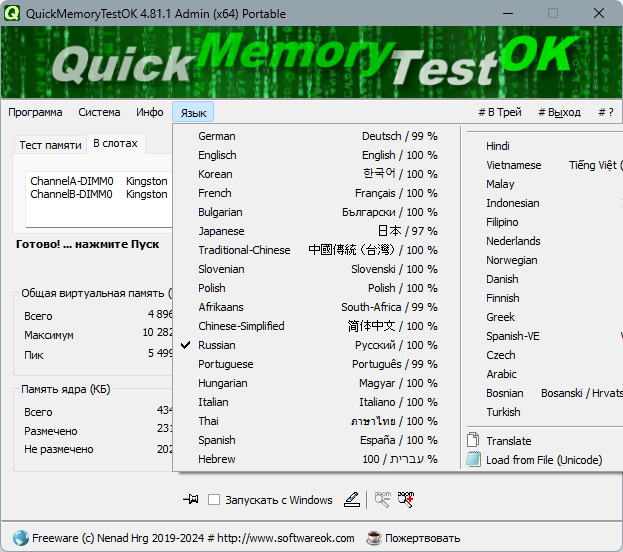Click the Не размечено kernel memory label
This screenshot has width=623, height=552.
pos(59,449)
